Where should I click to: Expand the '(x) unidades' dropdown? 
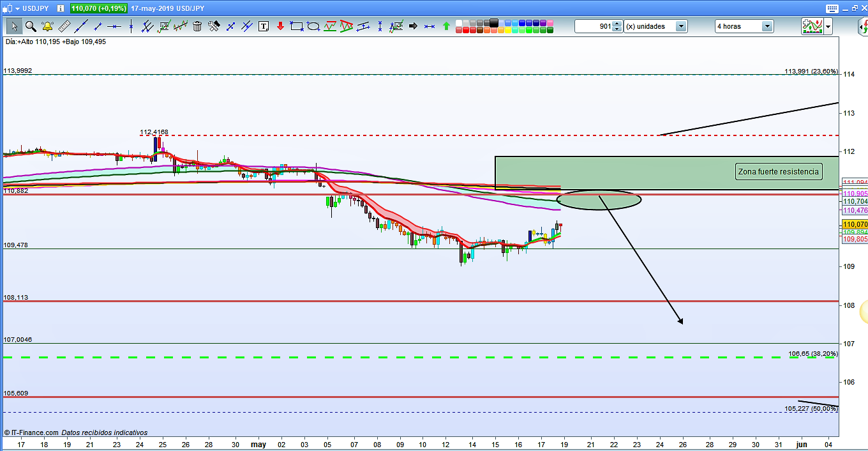[681, 26]
